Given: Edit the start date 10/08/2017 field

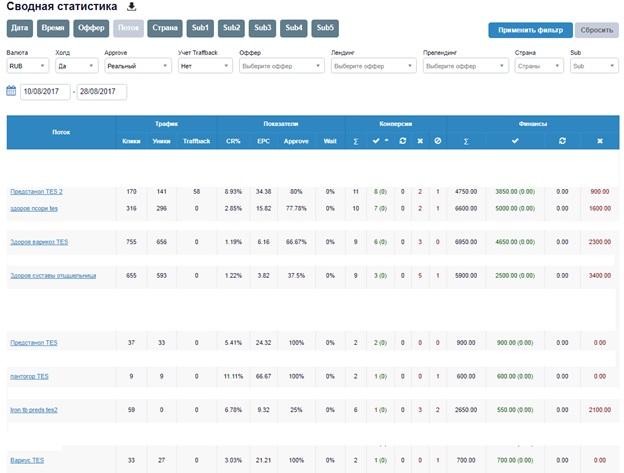Looking at the screenshot, I should click(x=45, y=92).
